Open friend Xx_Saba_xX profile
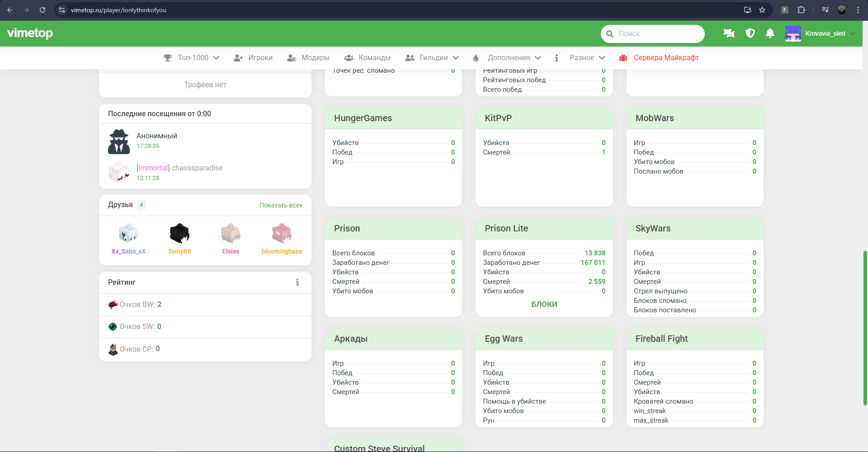 (x=128, y=251)
